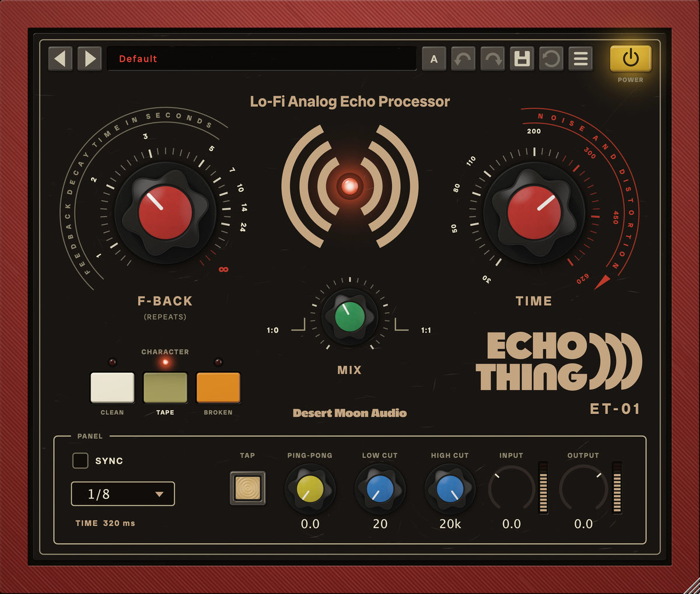Open the hamburger menu
The width and height of the screenshot is (700, 594).
click(x=581, y=58)
